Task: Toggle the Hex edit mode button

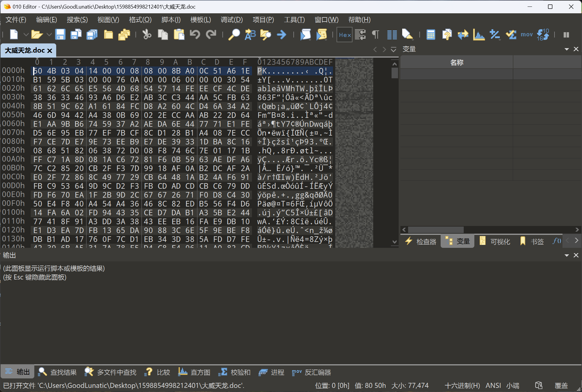Action: [x=345, y=35]
